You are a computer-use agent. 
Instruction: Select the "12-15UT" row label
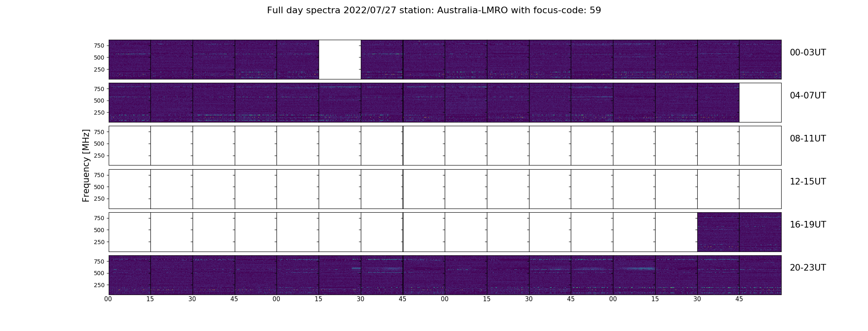tap(808, 182)
